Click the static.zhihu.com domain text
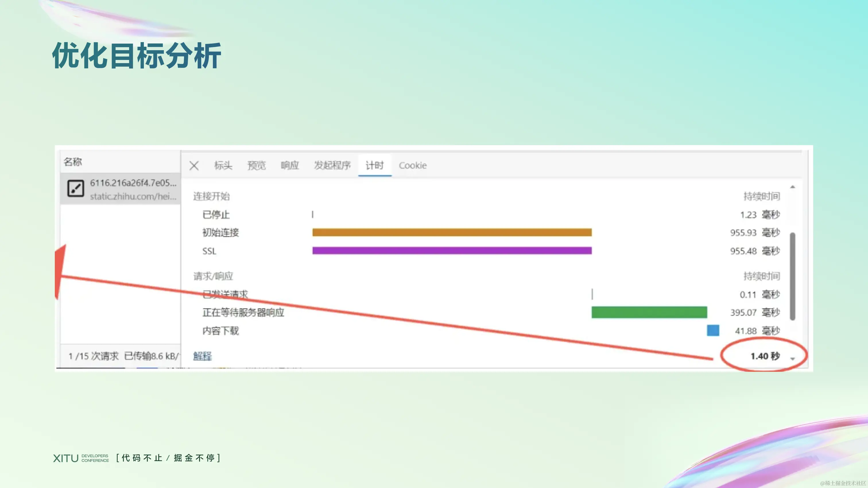868x488 pixels. coord(133,196)
